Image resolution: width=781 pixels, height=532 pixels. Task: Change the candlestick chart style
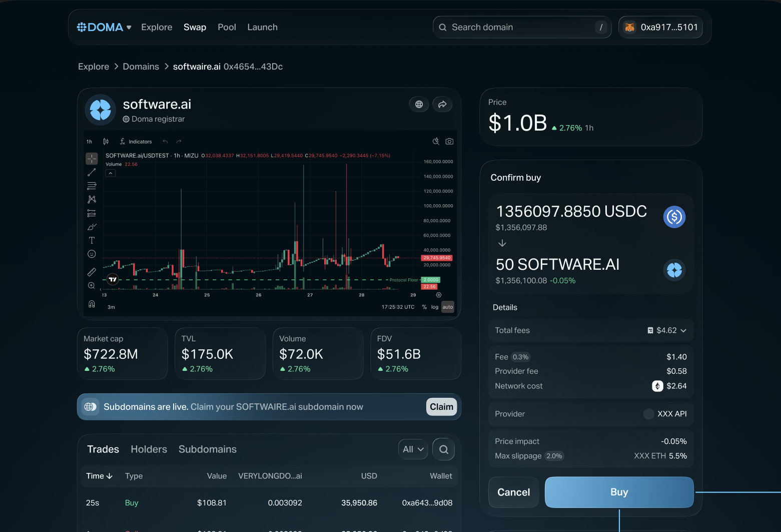106,142
